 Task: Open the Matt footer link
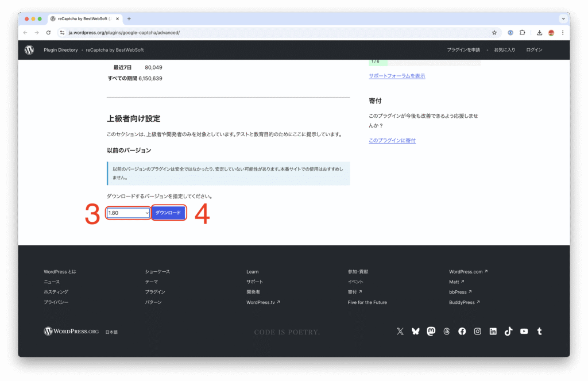[x=457, y=282]
